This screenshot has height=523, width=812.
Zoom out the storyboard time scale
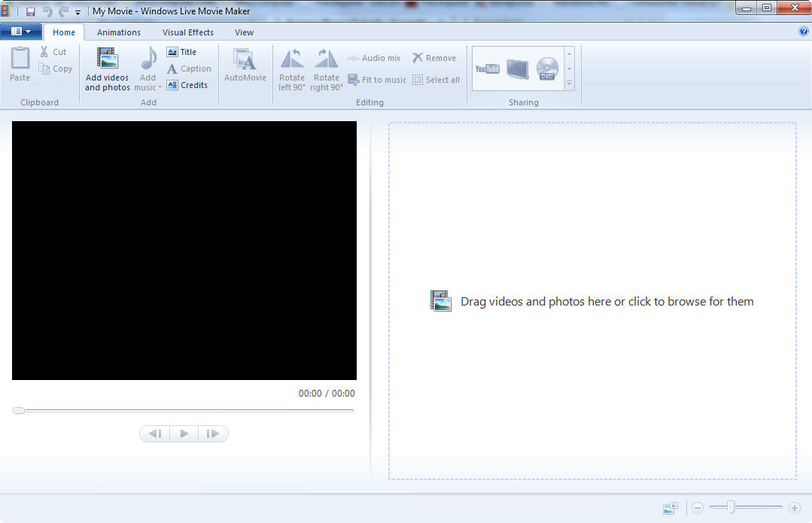[x=698, y=508]
